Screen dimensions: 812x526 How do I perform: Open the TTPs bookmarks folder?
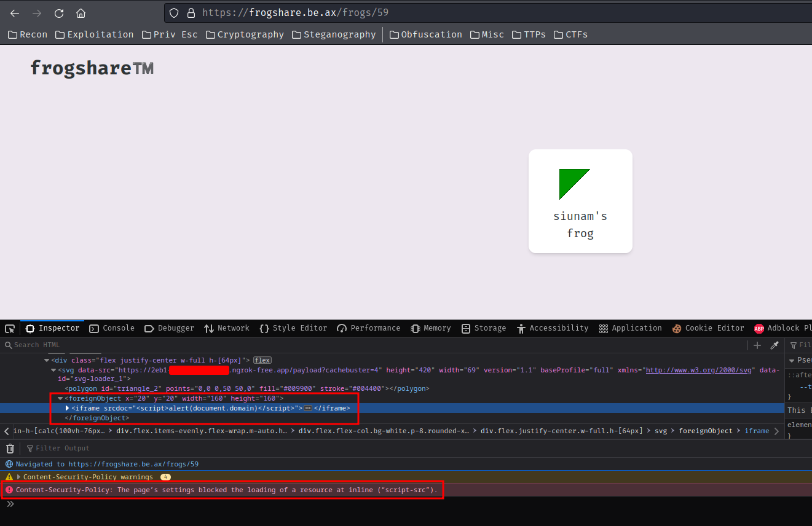point(529,34)
